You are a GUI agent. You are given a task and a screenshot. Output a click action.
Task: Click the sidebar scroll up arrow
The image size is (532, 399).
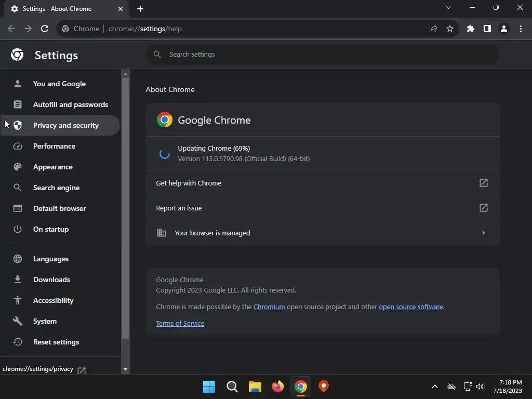click(x=125, y=74)
